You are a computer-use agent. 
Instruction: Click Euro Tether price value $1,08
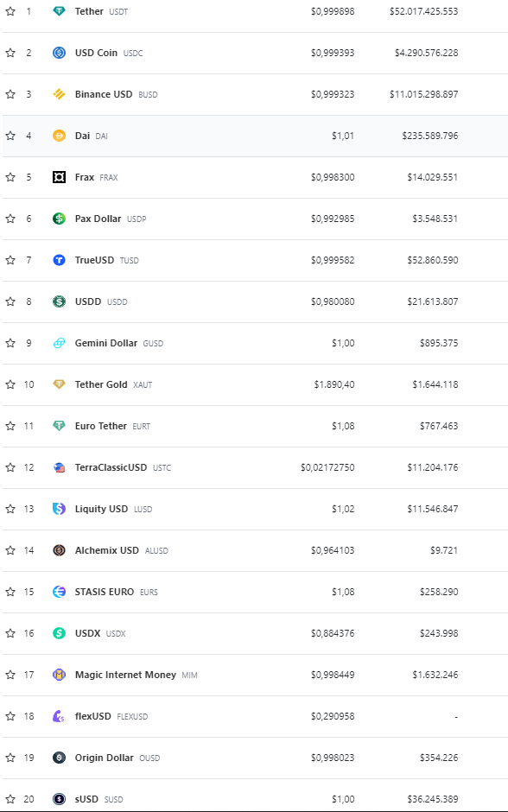[343, 426]
